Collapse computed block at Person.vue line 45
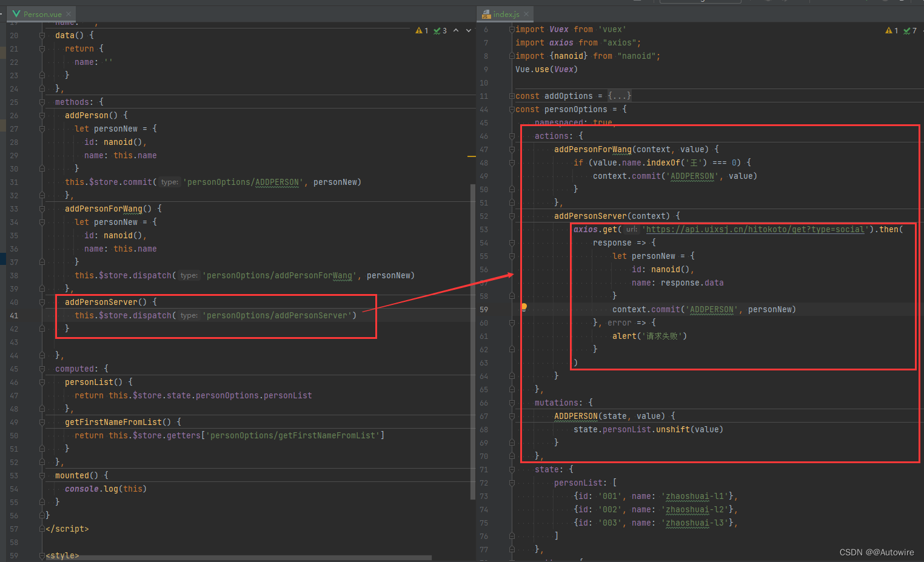This screenshot has height=562, width=924. (x=42, y=369)
